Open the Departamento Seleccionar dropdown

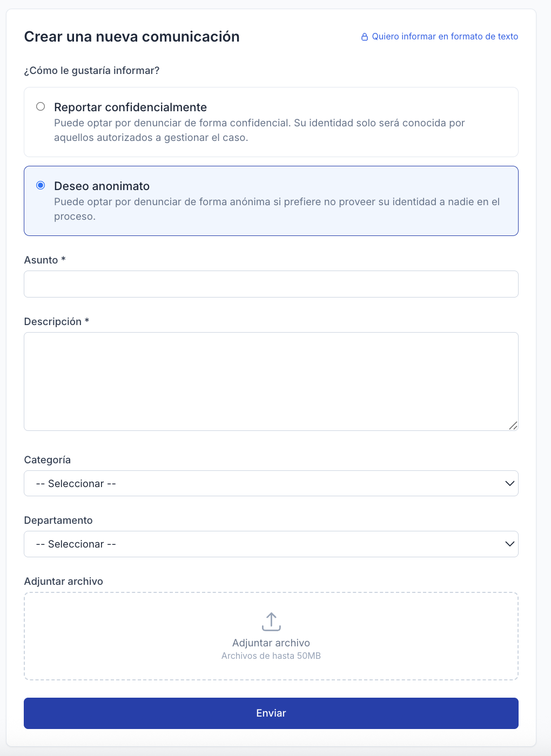[270, 544]
